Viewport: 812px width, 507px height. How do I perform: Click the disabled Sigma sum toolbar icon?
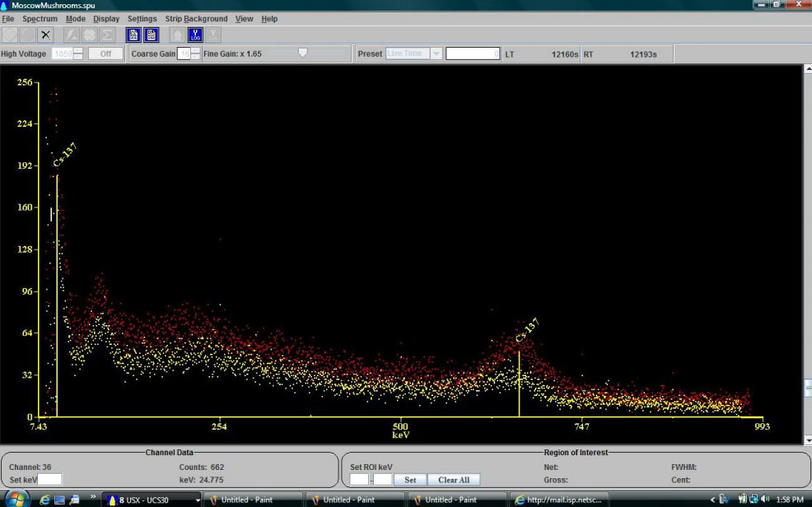pos(107,35)
